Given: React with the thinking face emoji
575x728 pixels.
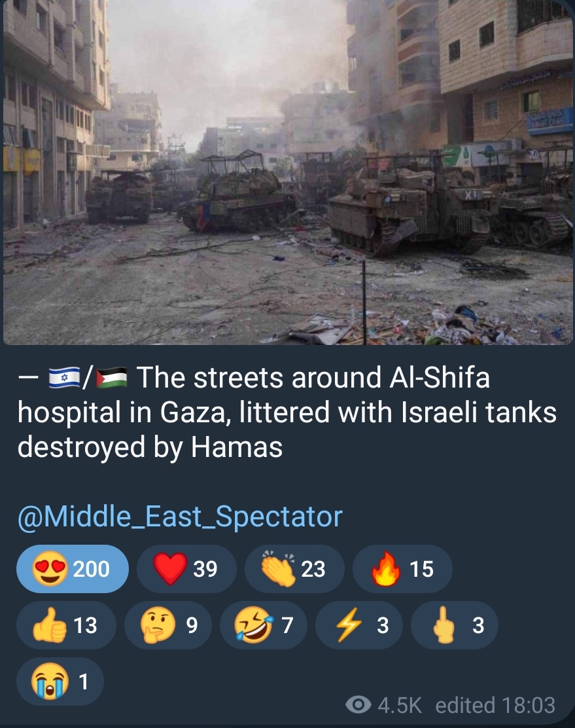Looking at the screenshot, I should (x=168, y=625).
